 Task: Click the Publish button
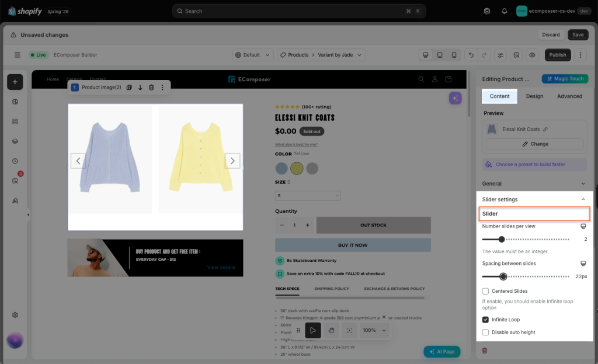(x=558, y=55)
